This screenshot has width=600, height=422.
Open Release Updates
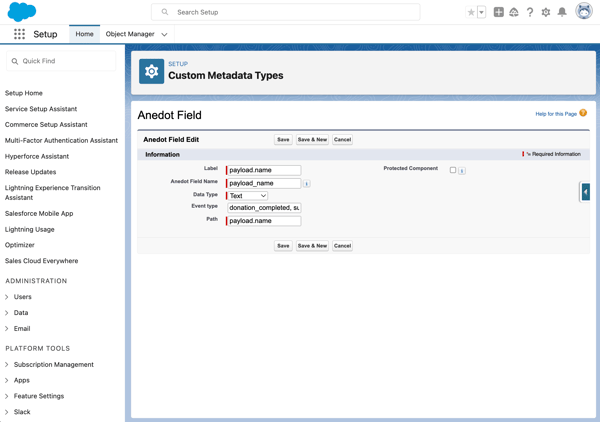pyautogui.click(x=30, y=172)
